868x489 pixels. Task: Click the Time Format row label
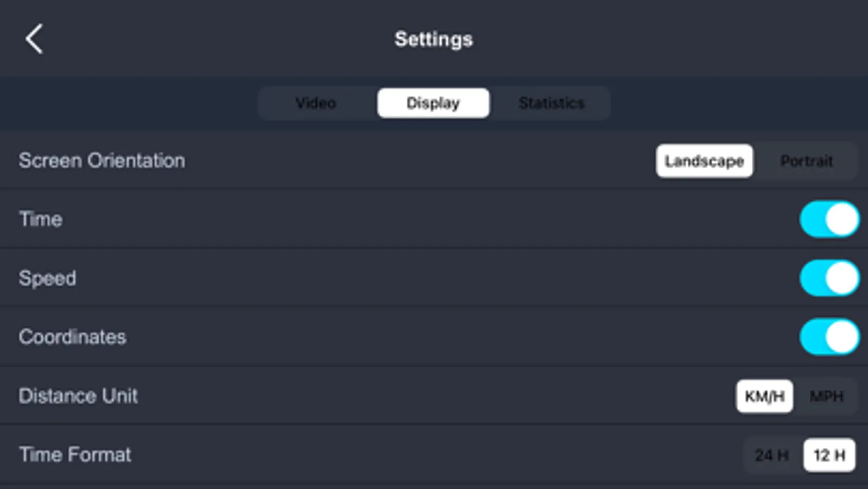coord(75,454)
